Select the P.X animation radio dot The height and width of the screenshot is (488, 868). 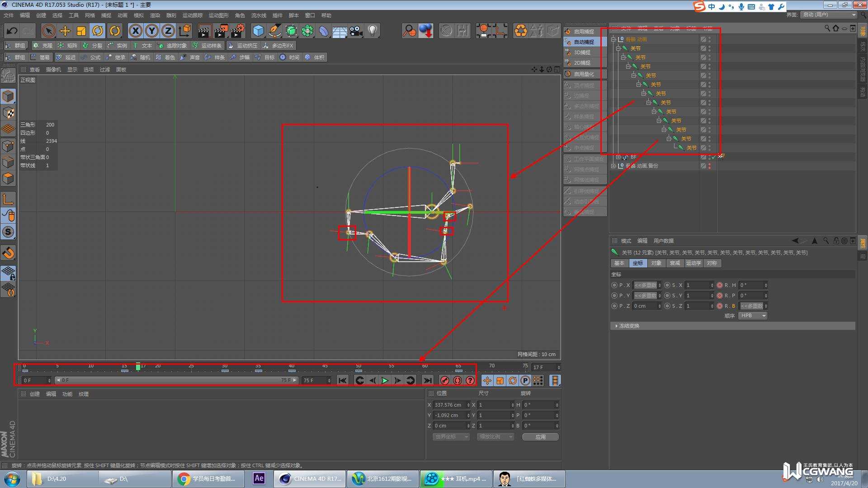pyautogui.click(x=614, y=285)
